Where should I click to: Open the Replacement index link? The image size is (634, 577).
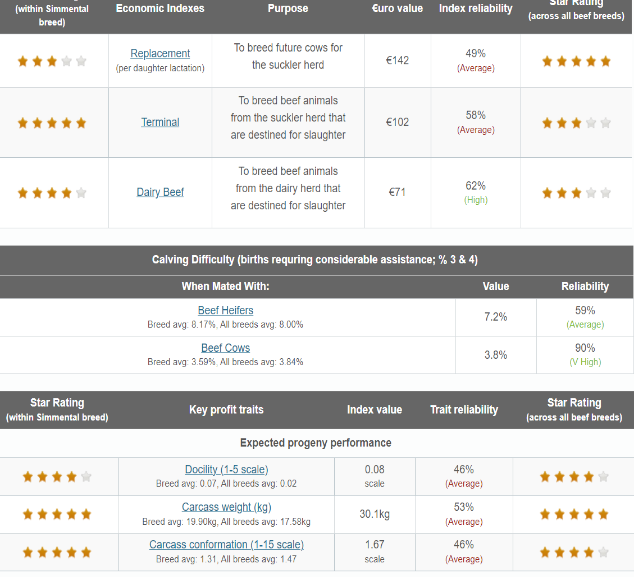(x=160, y=53)
